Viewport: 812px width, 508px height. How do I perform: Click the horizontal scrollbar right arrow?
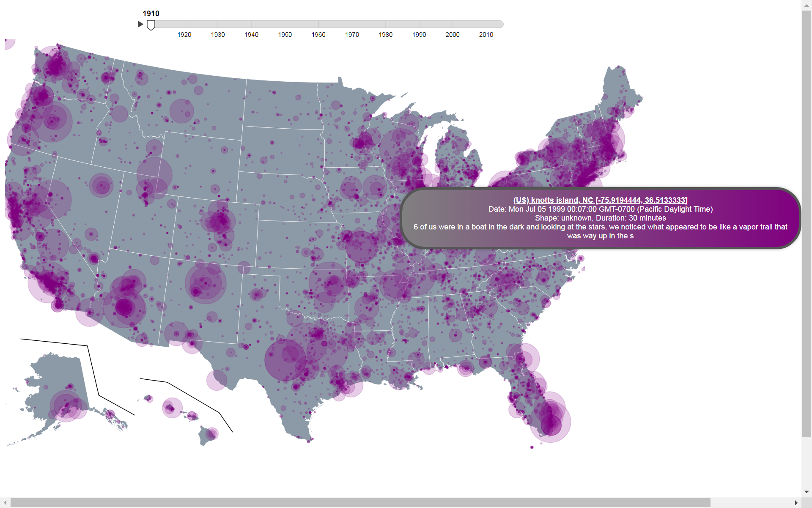796,502
